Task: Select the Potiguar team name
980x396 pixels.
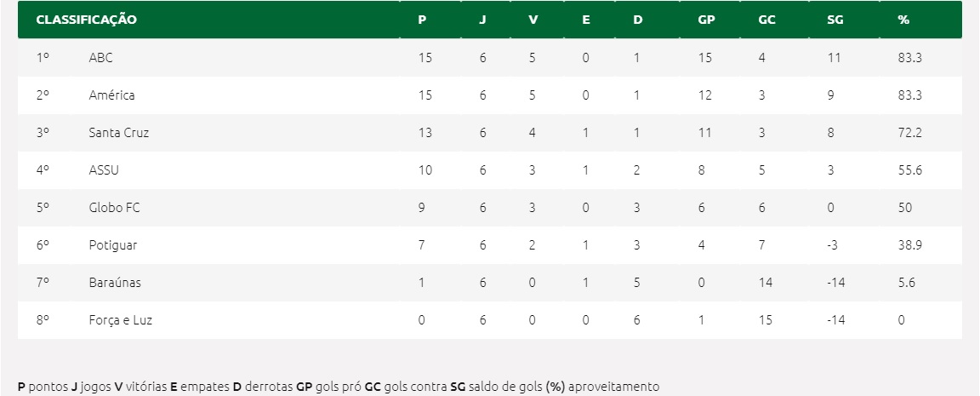Action: coord(112,245)
